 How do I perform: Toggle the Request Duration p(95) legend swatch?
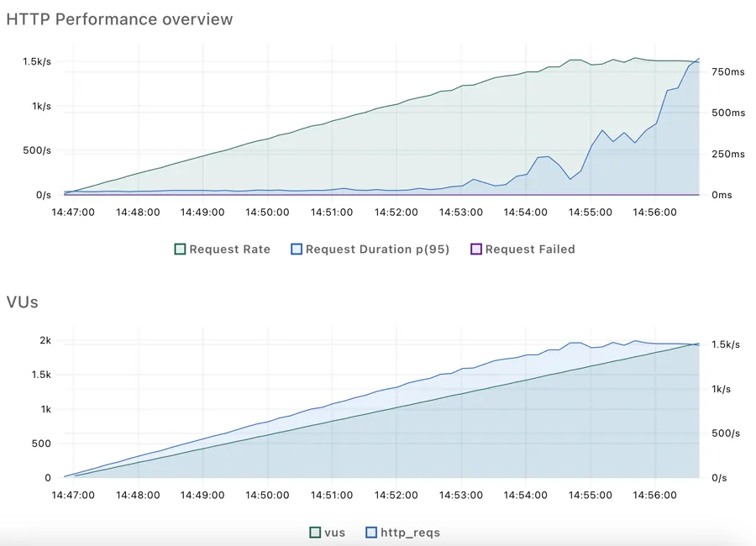297,249
